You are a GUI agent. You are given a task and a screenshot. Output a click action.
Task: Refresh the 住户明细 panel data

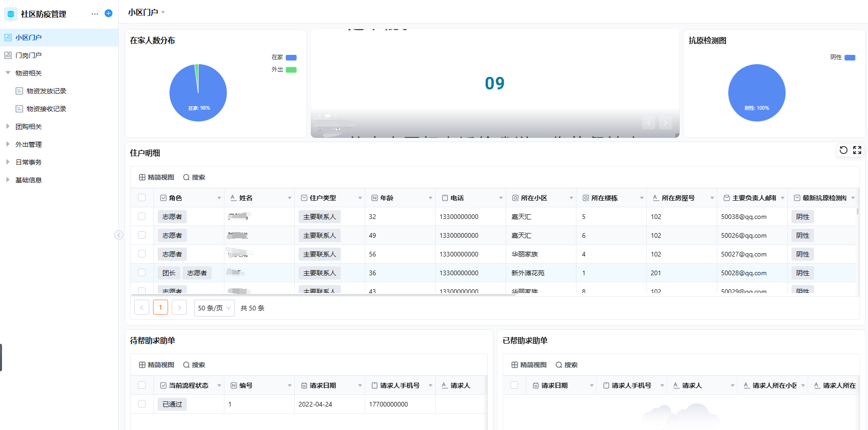coord(844,150)
